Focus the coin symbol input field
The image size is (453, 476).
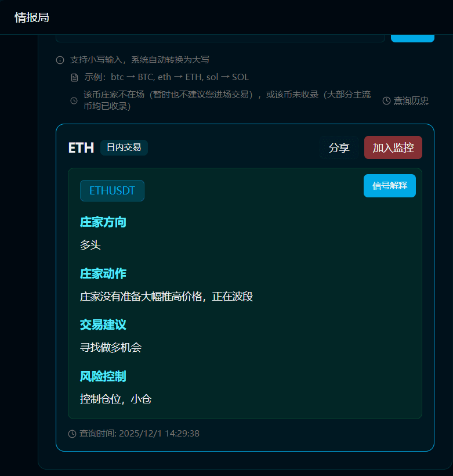pyautogui.click(x=220, y=38)
